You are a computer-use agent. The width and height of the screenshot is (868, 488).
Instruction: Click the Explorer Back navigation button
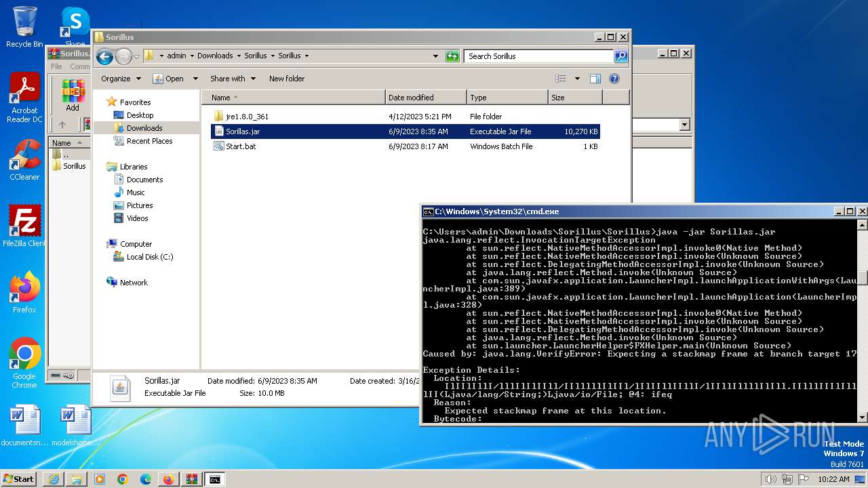104,56
